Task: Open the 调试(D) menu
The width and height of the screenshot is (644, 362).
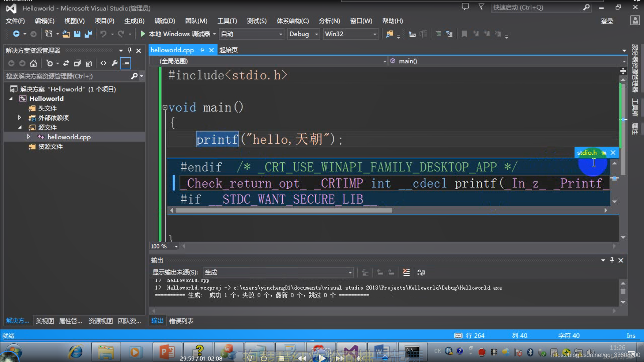Action: (x=165, y=21)
